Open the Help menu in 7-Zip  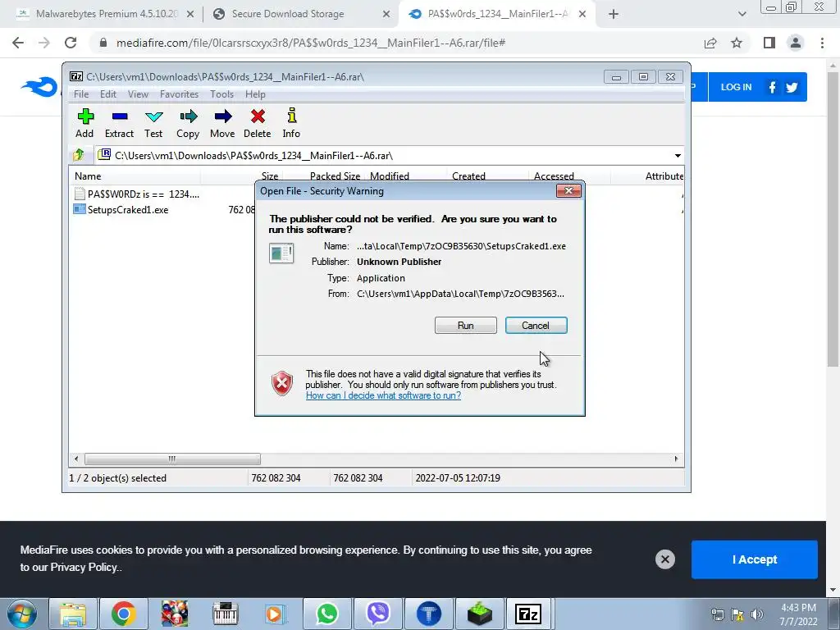(255, 94)
